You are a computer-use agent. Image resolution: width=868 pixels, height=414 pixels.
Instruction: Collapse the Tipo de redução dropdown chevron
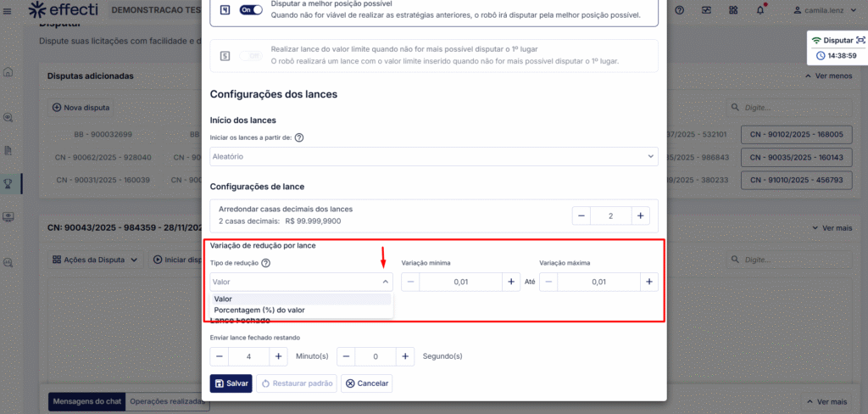(x=385, y=282)
